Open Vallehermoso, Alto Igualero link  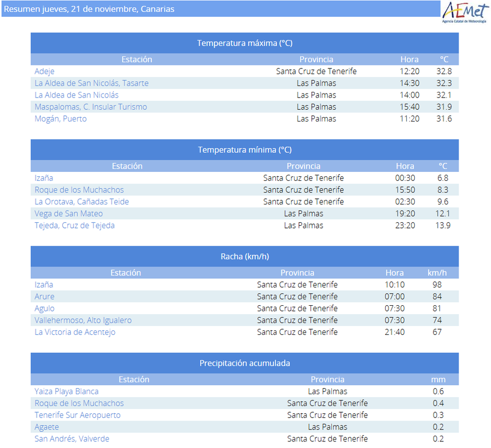[83, 320]
